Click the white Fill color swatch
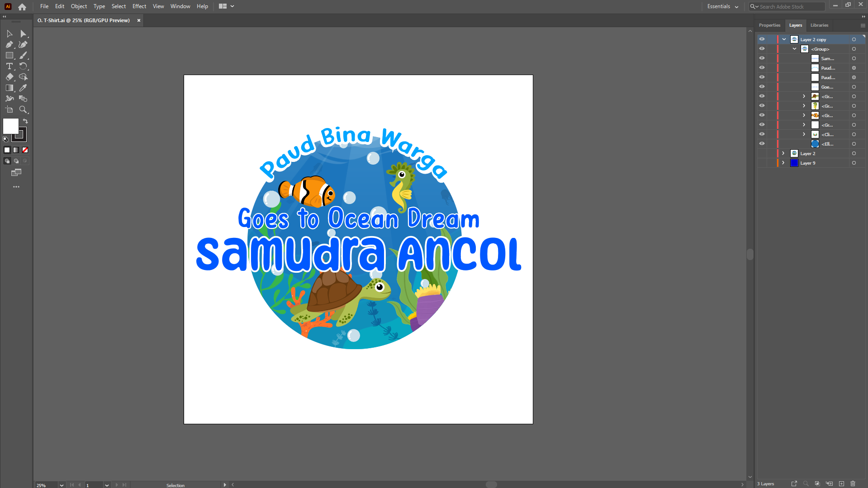This screenshot has height=488, width=868. tap(10, 126)
